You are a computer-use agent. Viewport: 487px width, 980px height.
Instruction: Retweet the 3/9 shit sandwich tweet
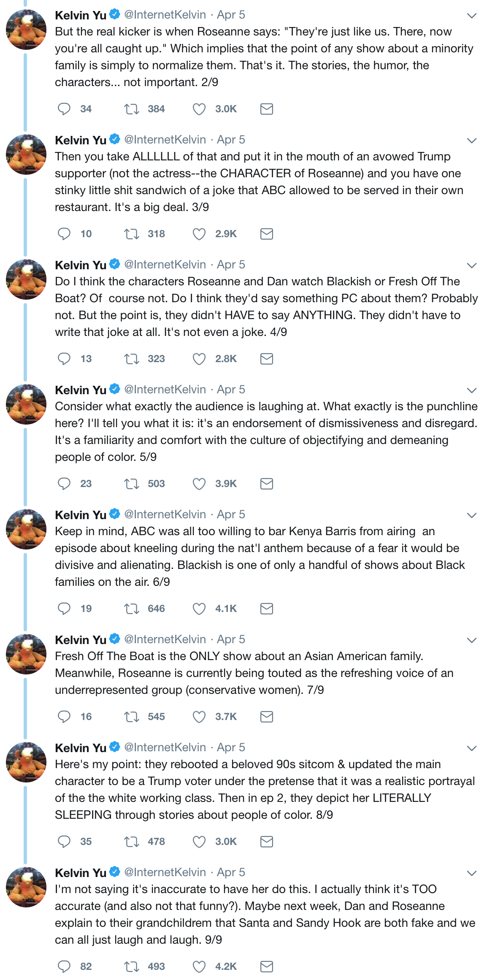tap(132, 234)
